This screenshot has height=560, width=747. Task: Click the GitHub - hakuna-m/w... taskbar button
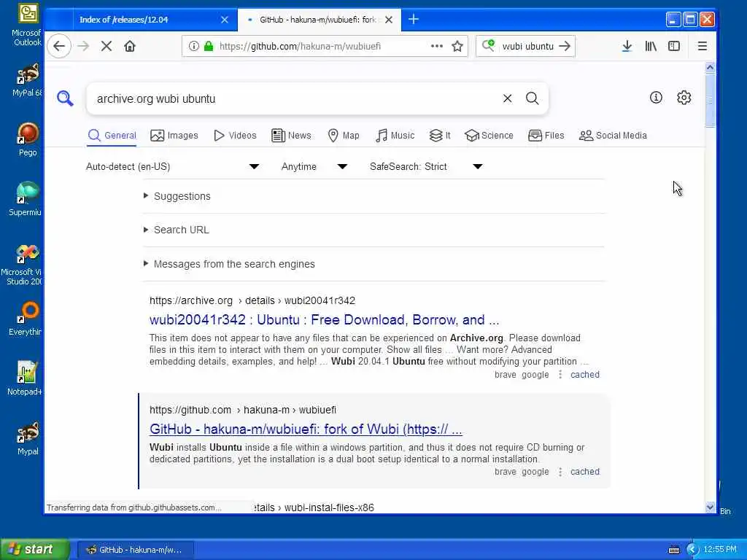(x=136, y=550)
